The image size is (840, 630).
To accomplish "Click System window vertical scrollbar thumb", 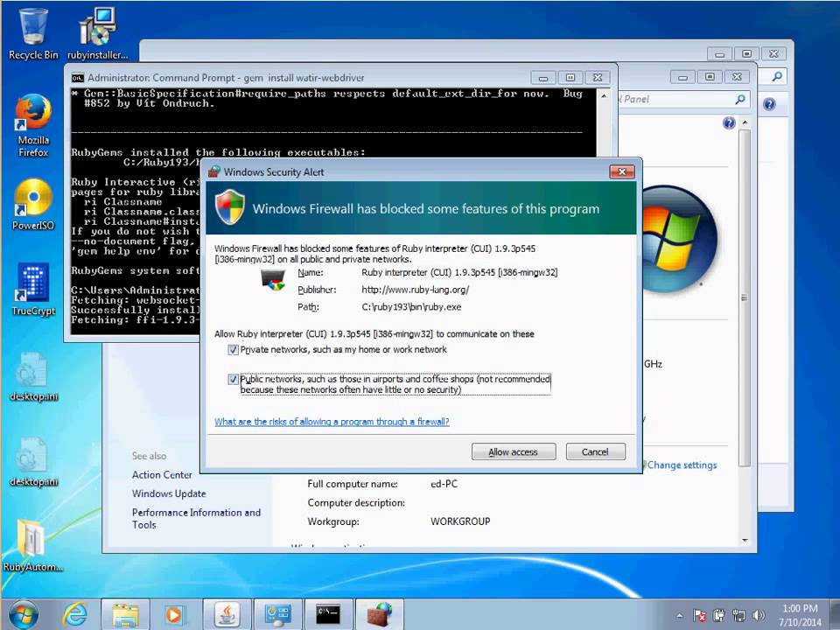I will [744, 297].
